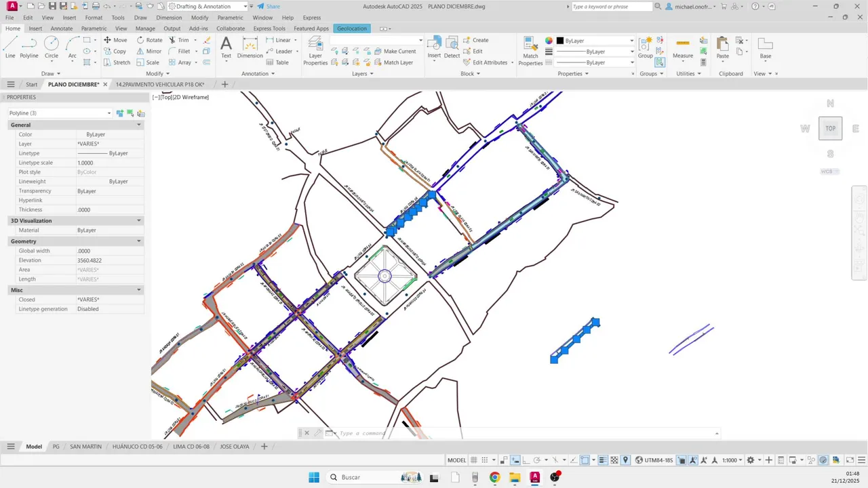Viewport: 868px width, 488px height.
Task: Click the Match Properties icon
Action: point(530,50)
